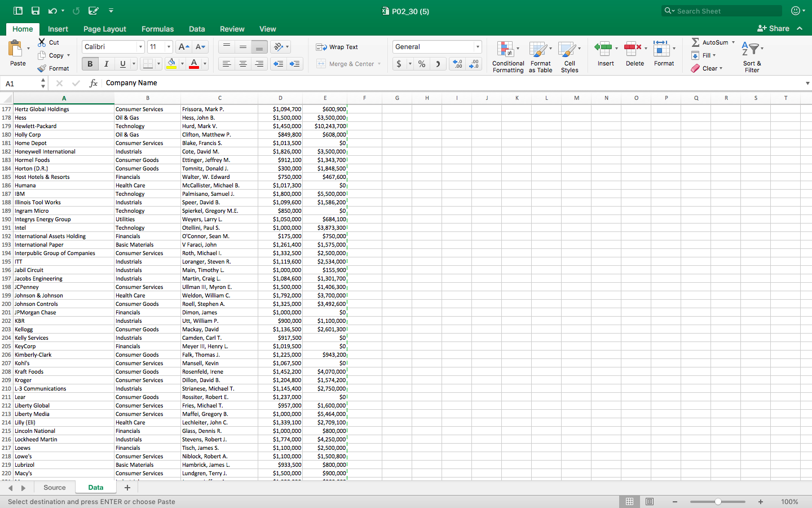Click the Search Sheet field
The image size is (812, 508).
point(722,11)
